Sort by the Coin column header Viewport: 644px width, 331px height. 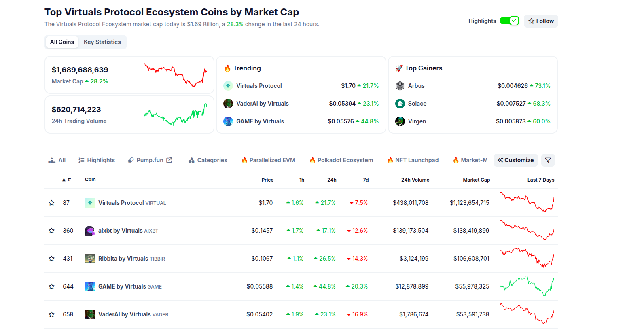point(90,180)
